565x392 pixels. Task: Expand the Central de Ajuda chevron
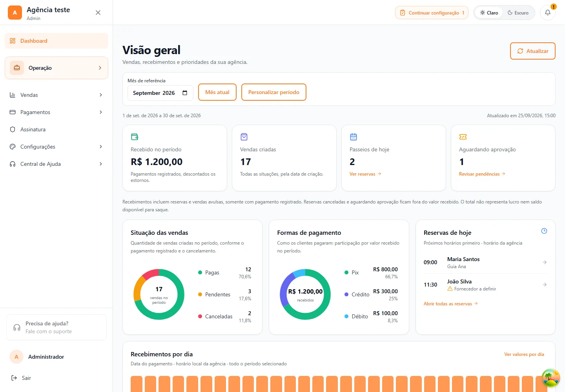(101, 164)
